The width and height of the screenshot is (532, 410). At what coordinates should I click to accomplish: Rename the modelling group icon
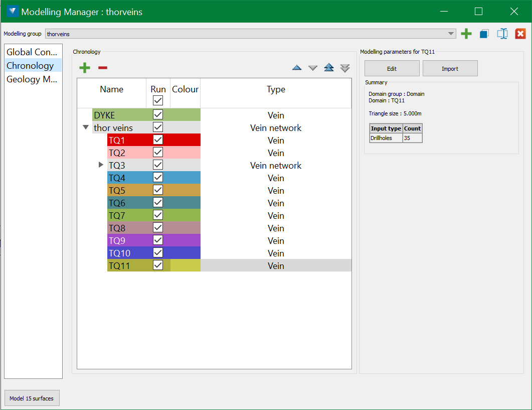coord(502,34)
